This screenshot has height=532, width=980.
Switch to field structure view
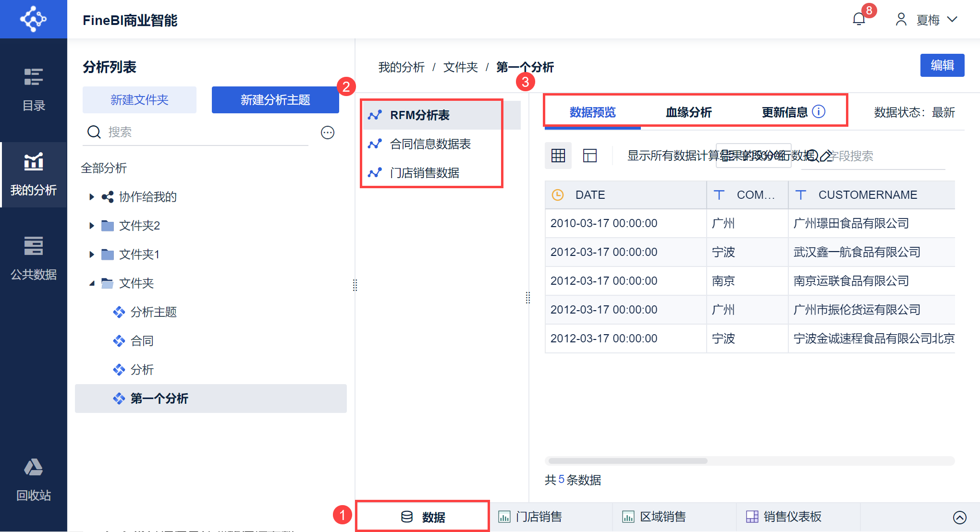point(590,156)
